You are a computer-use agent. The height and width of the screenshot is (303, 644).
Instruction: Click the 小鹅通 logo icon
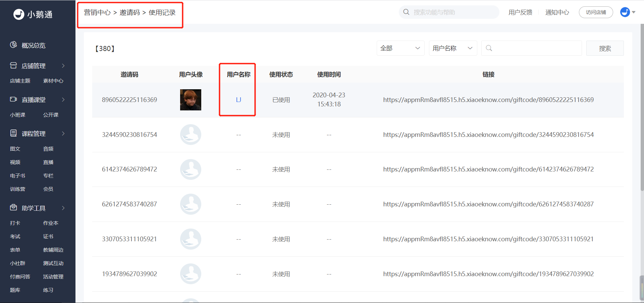coord(19,14)
